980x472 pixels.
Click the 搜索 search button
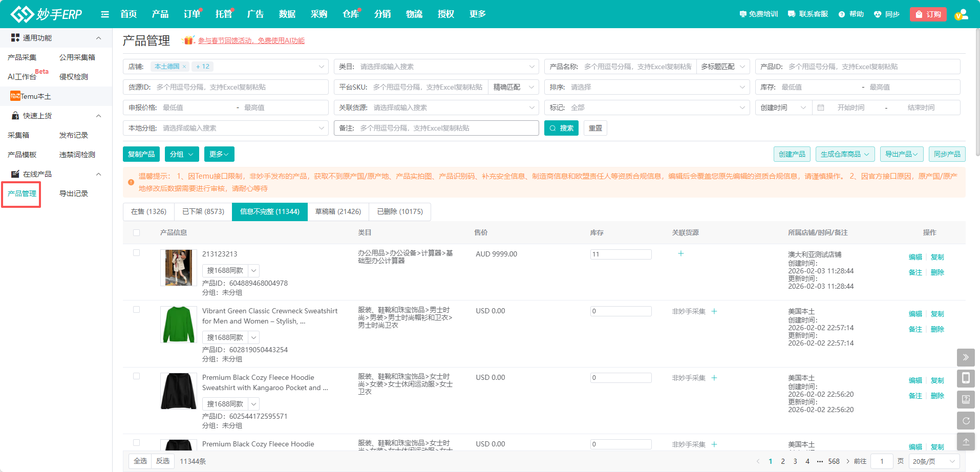tap(561, 128)
